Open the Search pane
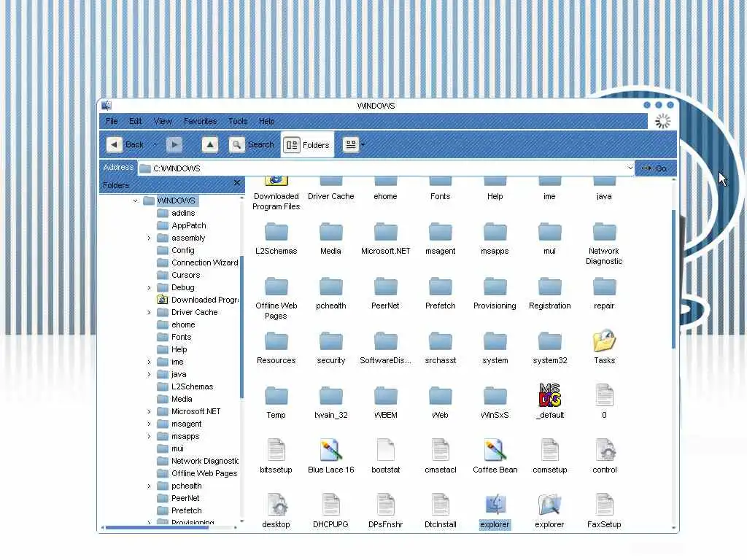 (x=251, y=144)
